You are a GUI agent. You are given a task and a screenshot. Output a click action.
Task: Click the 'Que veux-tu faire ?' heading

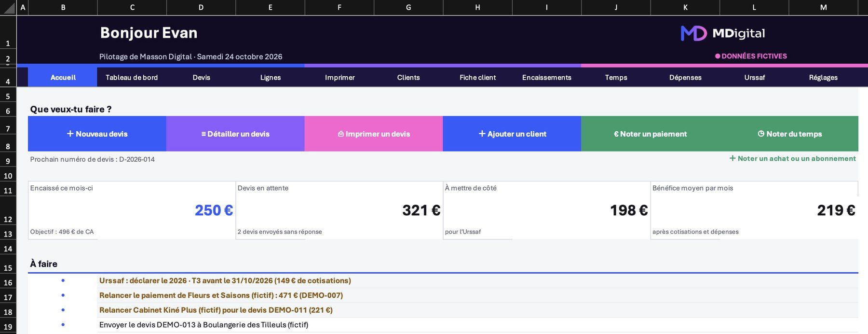pos(71,109)
